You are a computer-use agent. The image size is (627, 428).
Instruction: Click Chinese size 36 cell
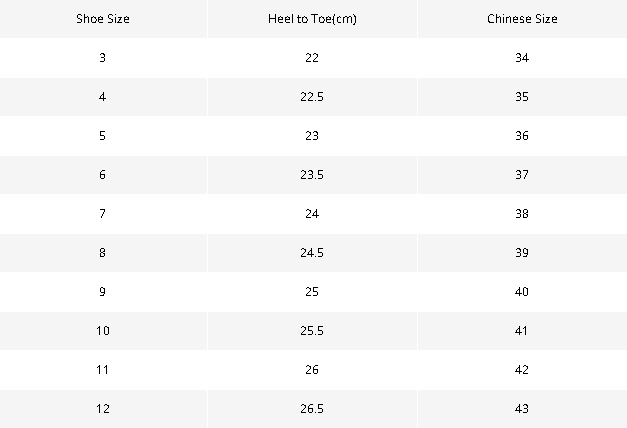coord(522,136)
